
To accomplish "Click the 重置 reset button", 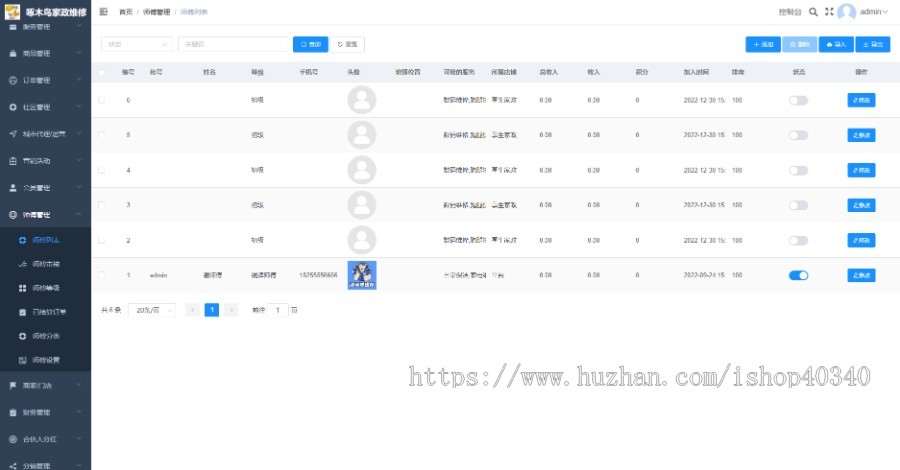I will click(x=347, y=44).
